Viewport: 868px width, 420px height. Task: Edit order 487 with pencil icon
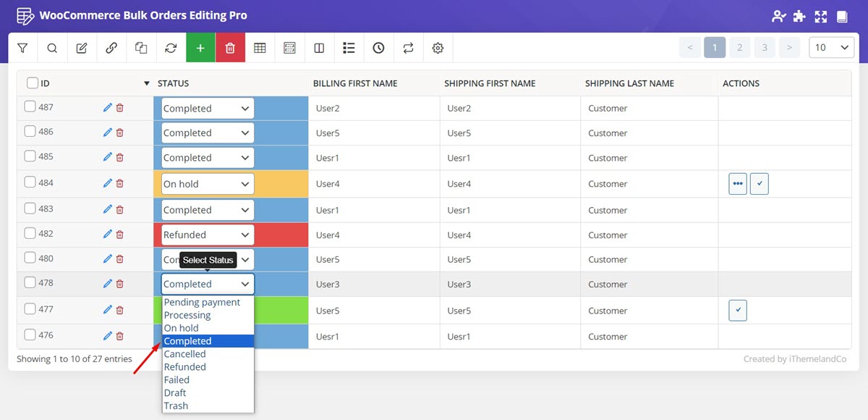108,108
